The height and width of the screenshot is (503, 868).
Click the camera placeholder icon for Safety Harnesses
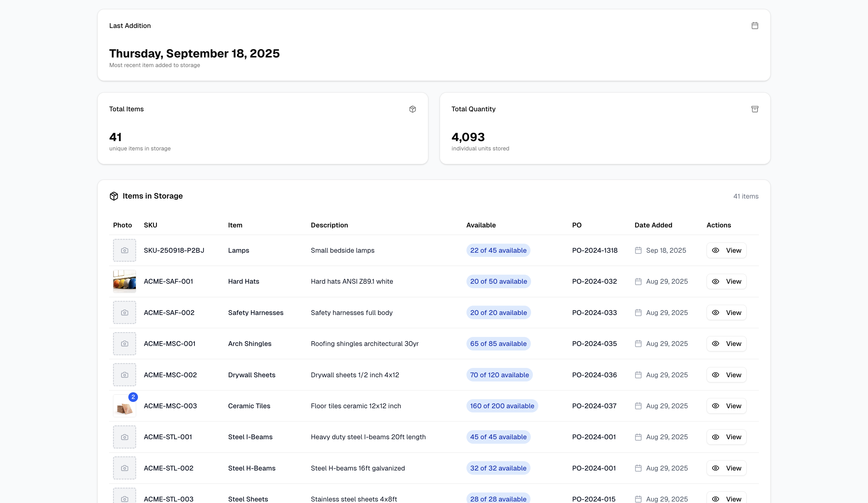pyautogui.click(x=124, y=312)
